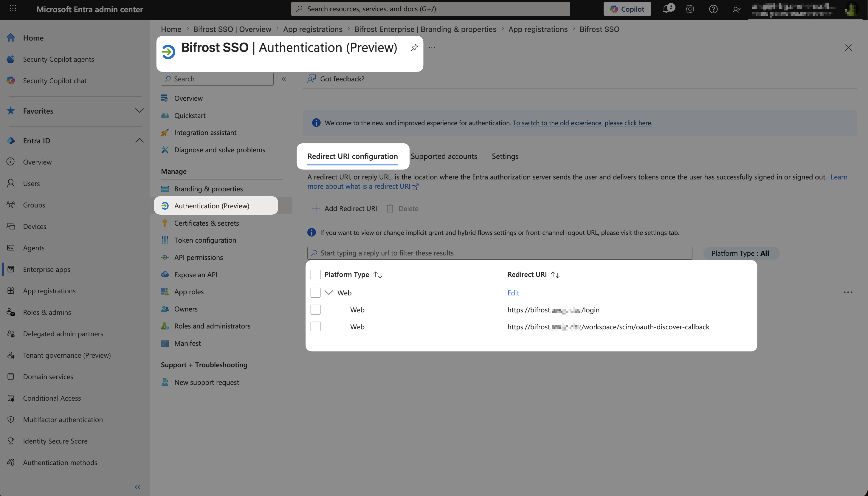Open the more options ellipsis beside title
Screen dimensions: 868x496
click(x=432, y=48)
